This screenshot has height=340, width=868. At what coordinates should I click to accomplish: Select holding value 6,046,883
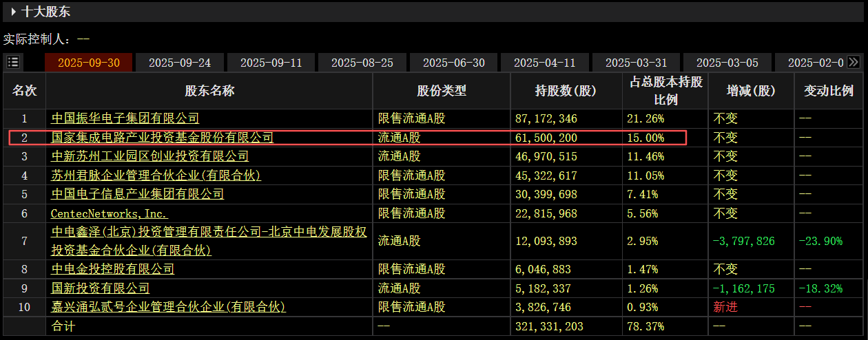pos(543,269)
